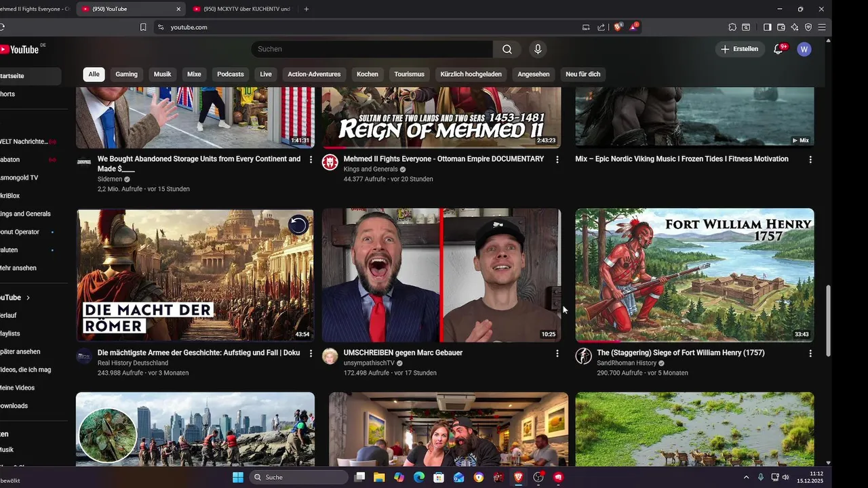Switch to MCKYTV über KUCHENTV browser tab

pyautogui.click(x=242, y=9)
